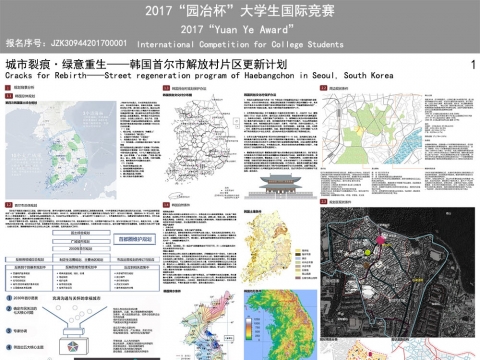Viewport: 480px width, 360px height.
Task: Click the yellow-green circle marker on satellite map
Action: click(x=368, y=253)
